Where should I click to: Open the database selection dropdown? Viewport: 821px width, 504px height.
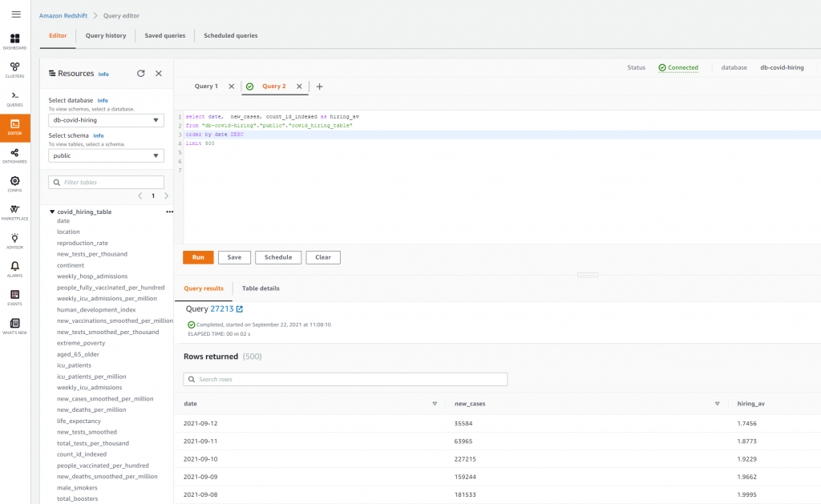click(x=105, y=119)
